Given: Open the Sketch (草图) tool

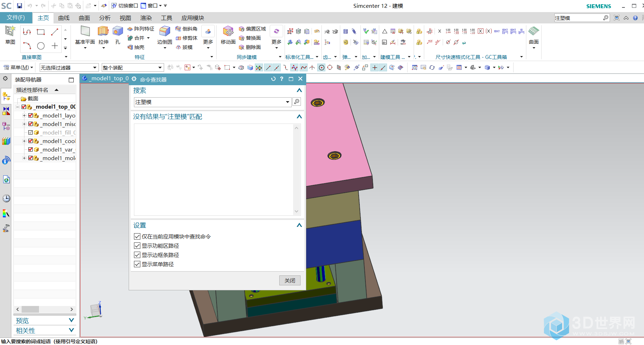Looking at the screenshot, I should point(10,35).
